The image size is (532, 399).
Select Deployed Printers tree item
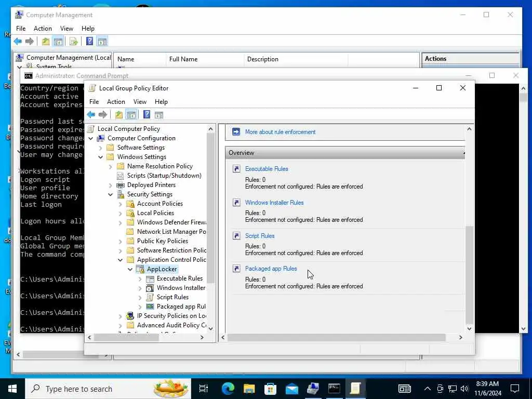pyautogui.click(x=151, y=185)
